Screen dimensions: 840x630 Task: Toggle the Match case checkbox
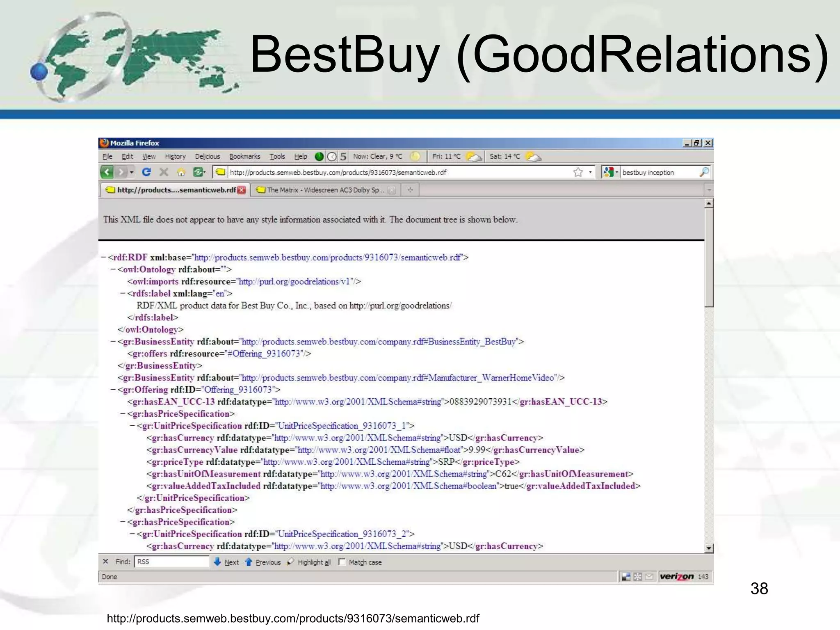pos(341,562)
